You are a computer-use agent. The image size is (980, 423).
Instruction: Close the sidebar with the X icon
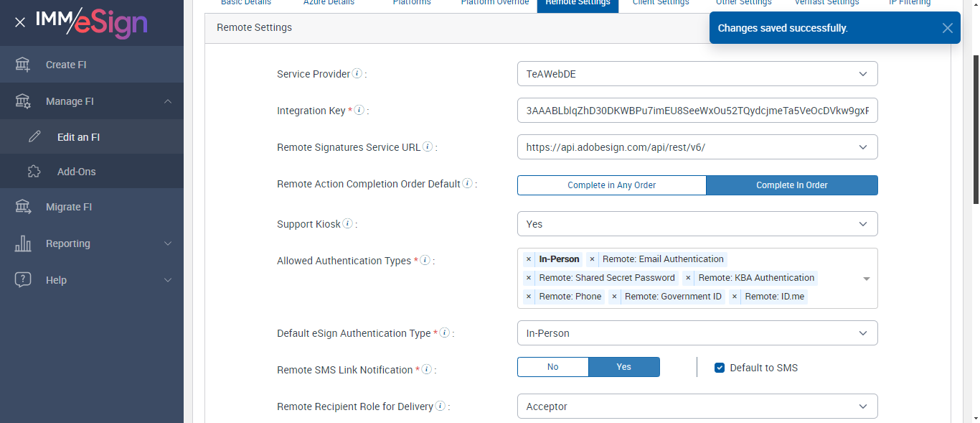tap(20, 22)
